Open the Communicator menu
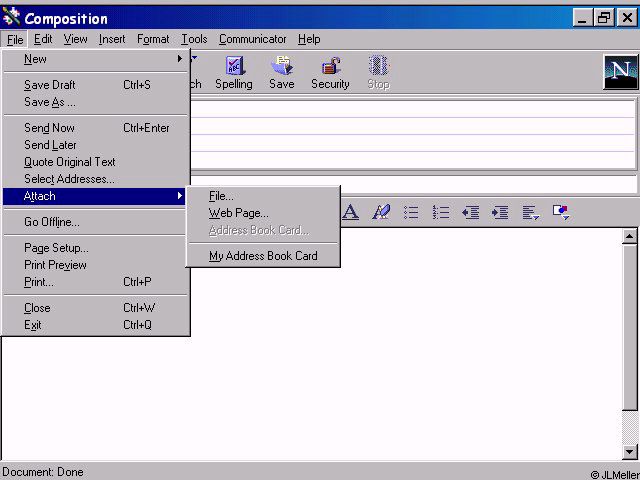Viewport: 640px width, 480px height. click(252, 39)
